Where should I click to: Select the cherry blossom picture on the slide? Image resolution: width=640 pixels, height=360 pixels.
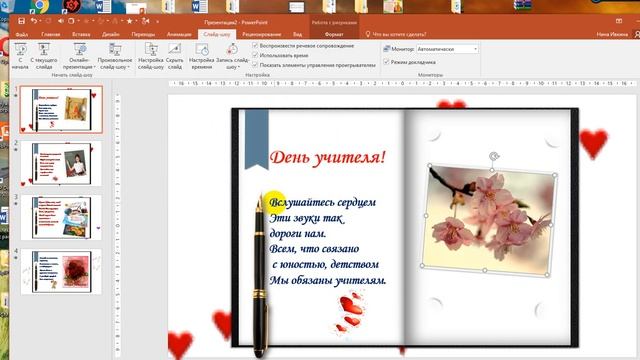(489, 220)
